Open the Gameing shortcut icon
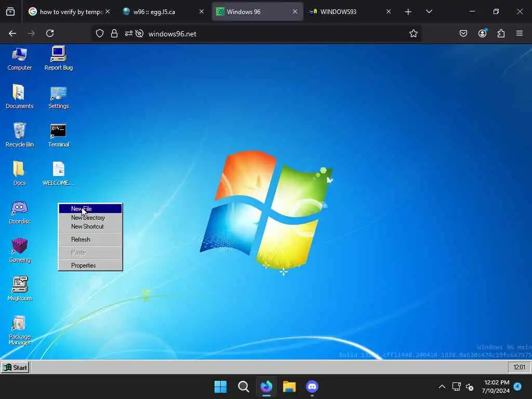The height and width of the screenshot is (399, 532). (19, 251)
